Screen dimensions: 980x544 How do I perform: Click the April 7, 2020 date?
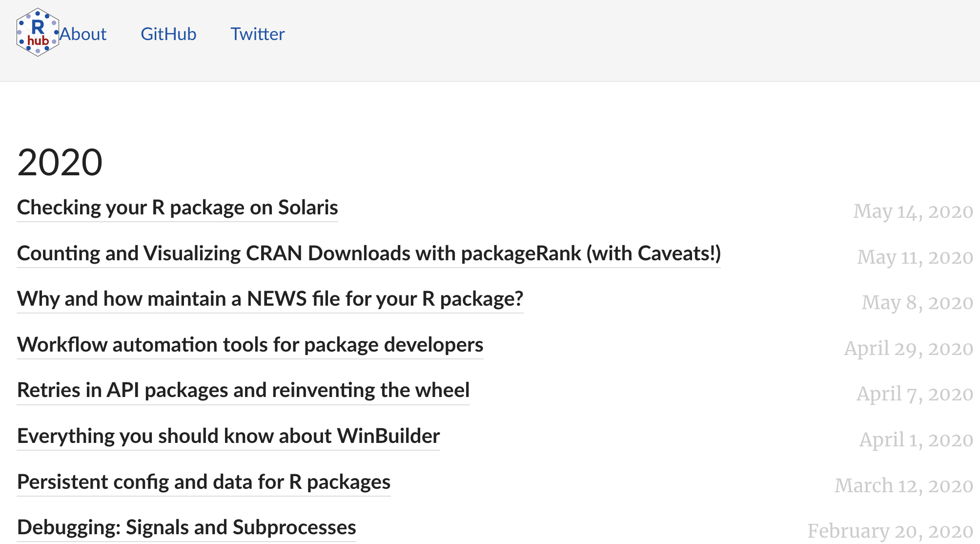915,394
